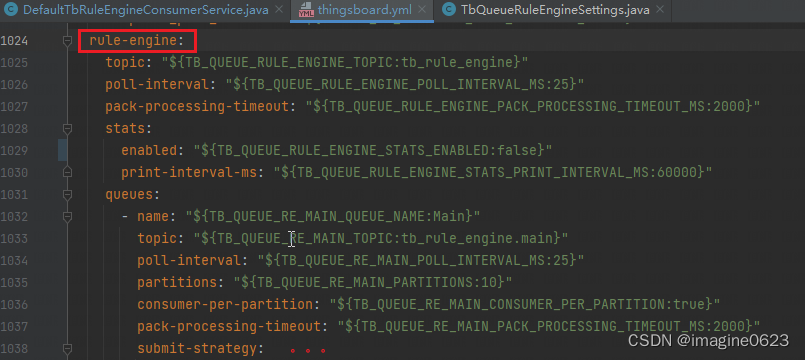Click the TB_QUEUE_RE_MAIN_PARTITIONS:10 value
The image size is (805, 360).
point(373,282)
